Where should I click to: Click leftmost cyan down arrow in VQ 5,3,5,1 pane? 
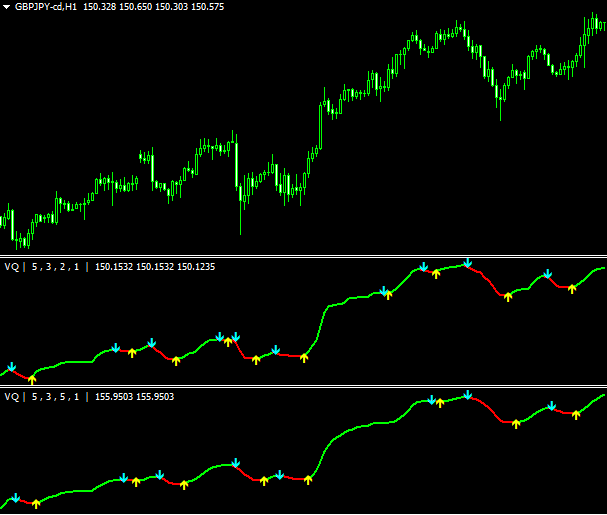point(15,497)
